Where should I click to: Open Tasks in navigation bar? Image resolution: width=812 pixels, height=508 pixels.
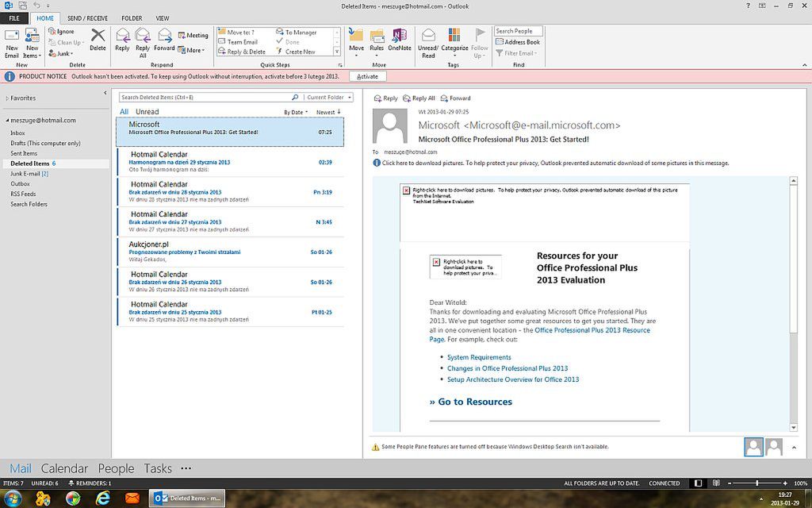click(158, 468)
